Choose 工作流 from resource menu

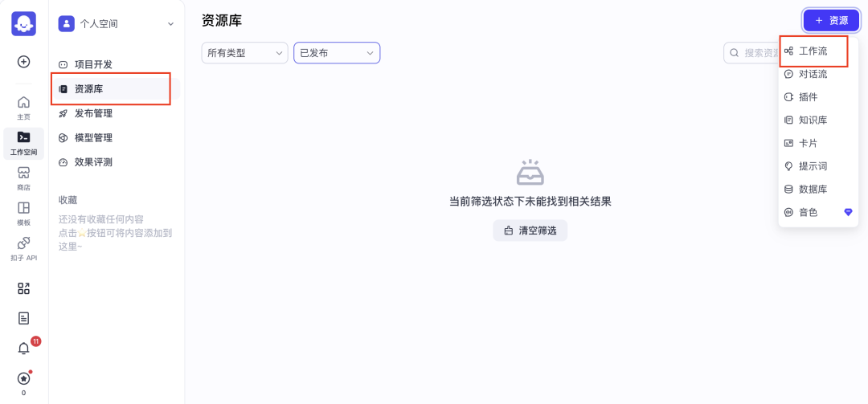[x=818, y=51]
